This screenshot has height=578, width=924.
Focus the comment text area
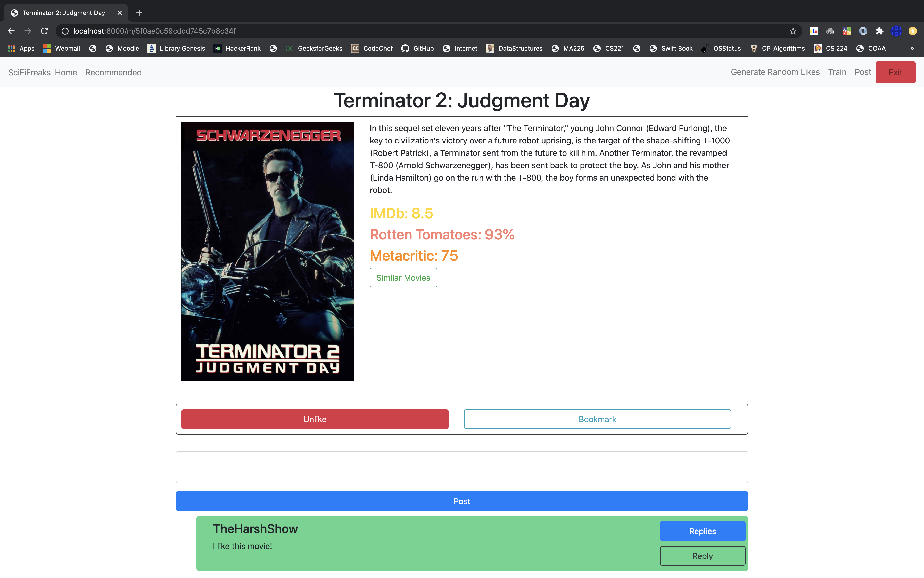click(x=462, y=467)
